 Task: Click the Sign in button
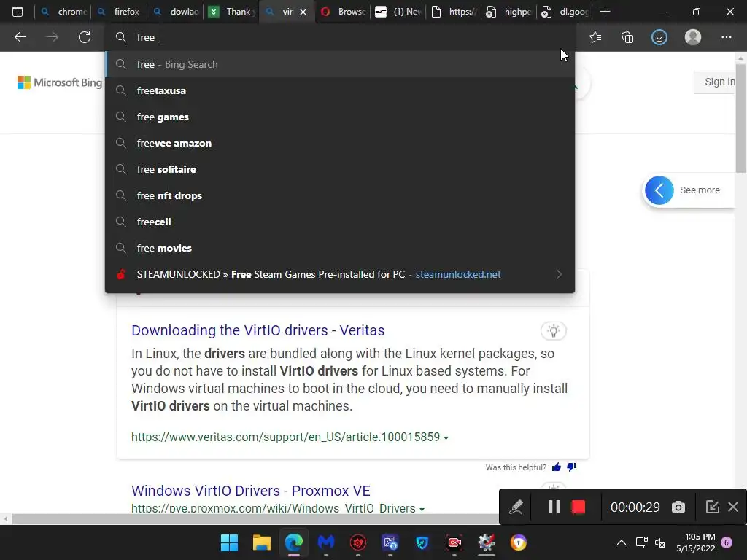(x=716, y=82)
